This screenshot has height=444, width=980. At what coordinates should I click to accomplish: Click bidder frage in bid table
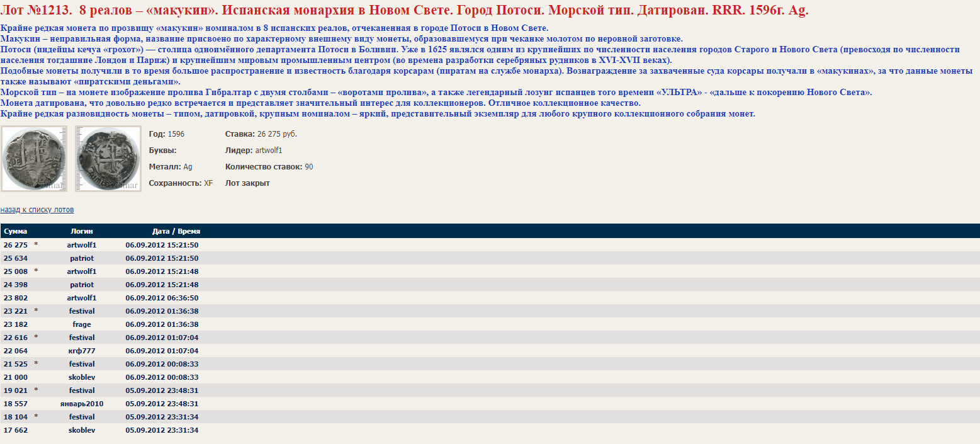[82, 324]
